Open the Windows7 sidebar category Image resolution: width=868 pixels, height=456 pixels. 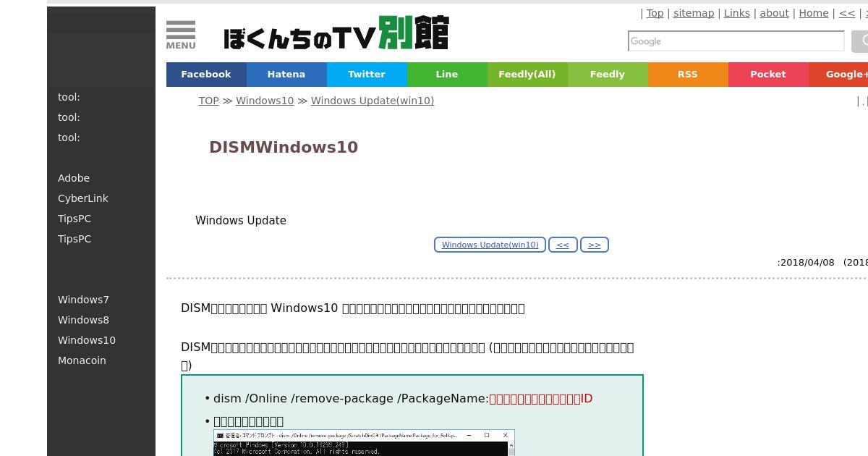[x=83, y=300]
